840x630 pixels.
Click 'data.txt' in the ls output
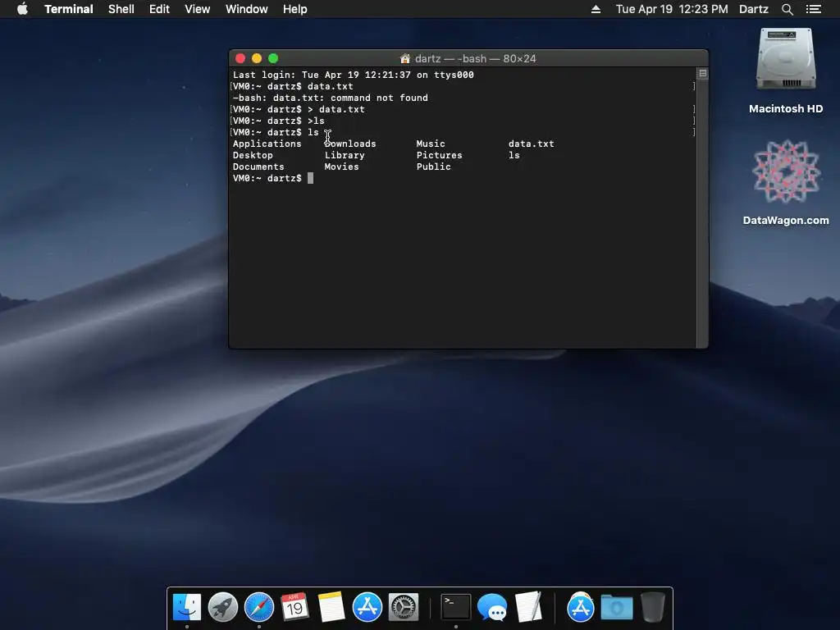tap(531, 144)
